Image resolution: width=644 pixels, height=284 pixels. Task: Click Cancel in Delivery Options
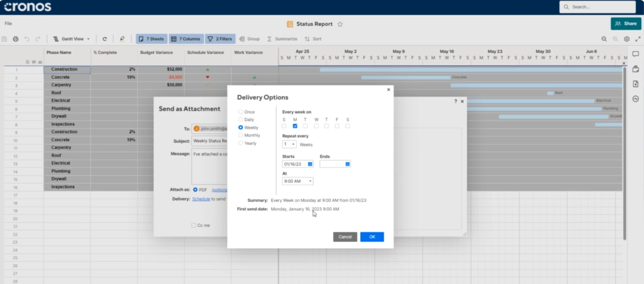tap(345, 237)
